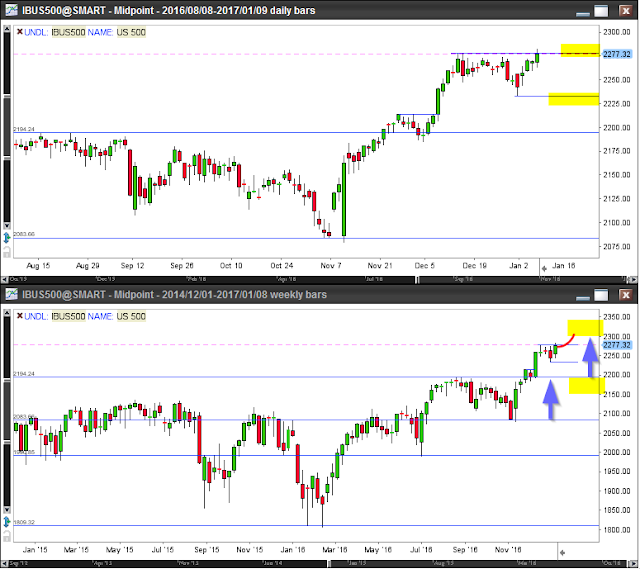Click the Aug 15 date label on daily axis
The image size is (640, 569).
coord(38,266)
